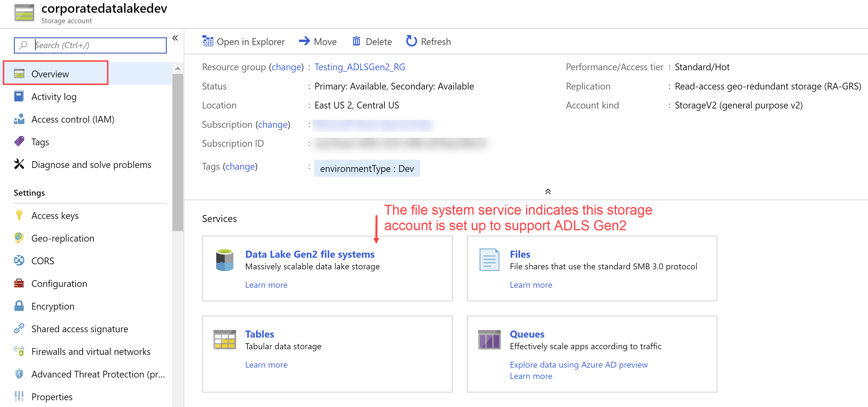Click the Data Lake Gen2 bucket icon
868x407 pixels.
(x=225, y=260)
